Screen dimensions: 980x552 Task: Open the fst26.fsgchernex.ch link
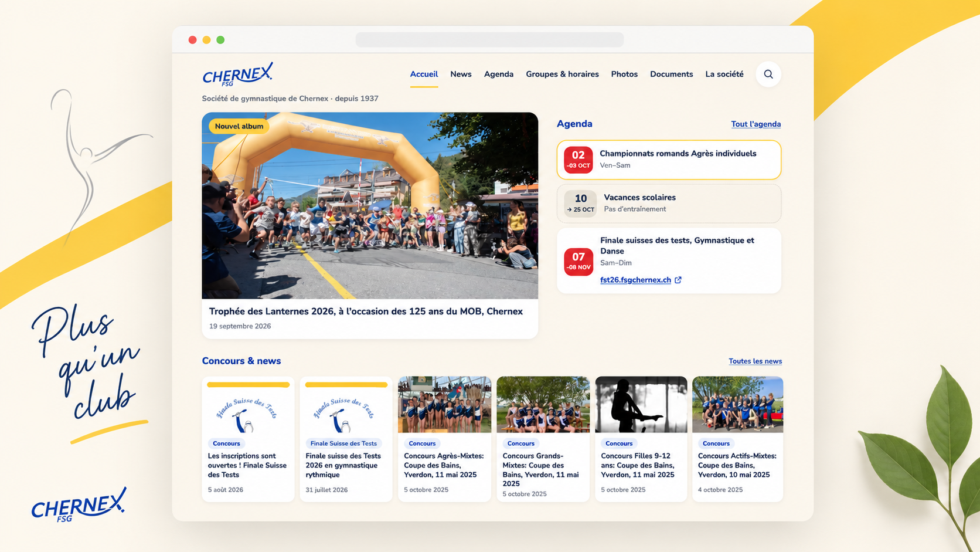(635, 280)
